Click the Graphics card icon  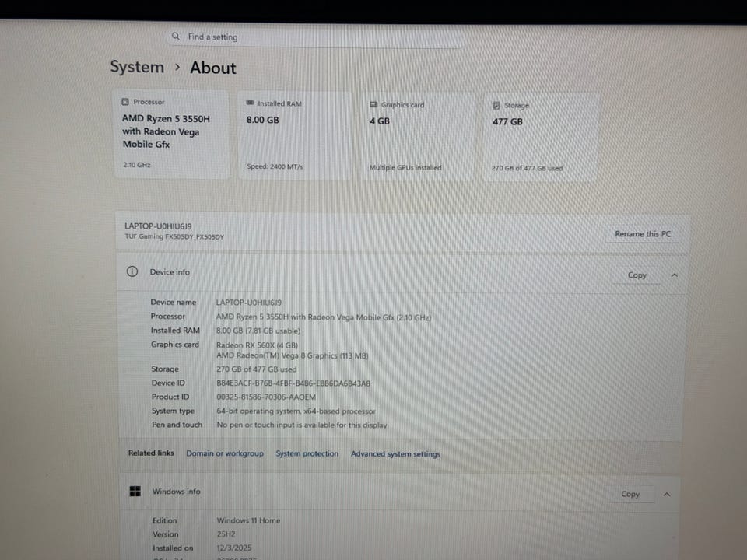(373, 104)
